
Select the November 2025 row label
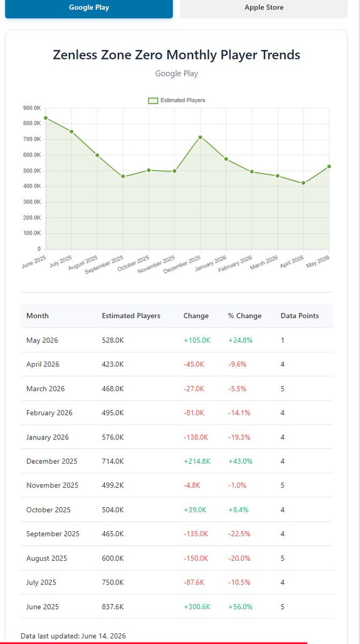tap(53, 485)
